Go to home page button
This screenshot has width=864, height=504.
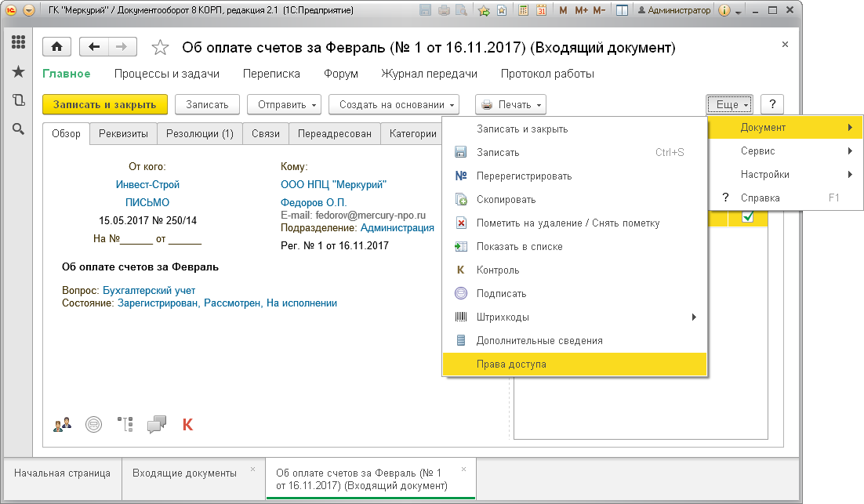point(56,47)
